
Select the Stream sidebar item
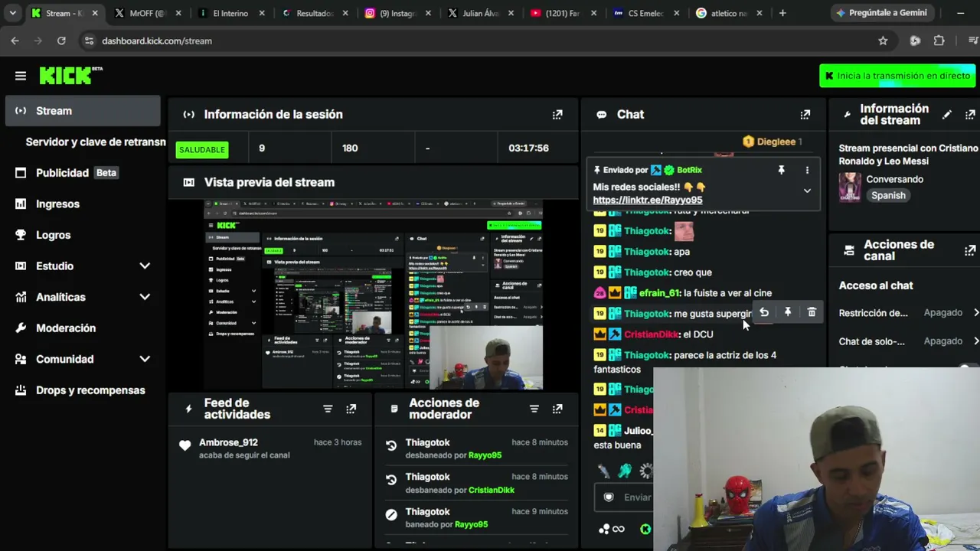click(83, 111)
